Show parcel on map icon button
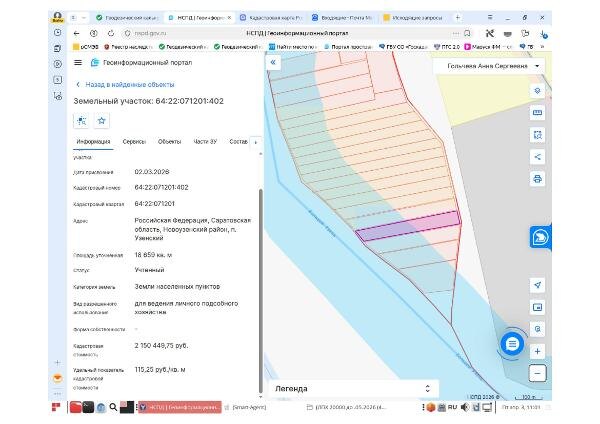 tap(81, 121)
